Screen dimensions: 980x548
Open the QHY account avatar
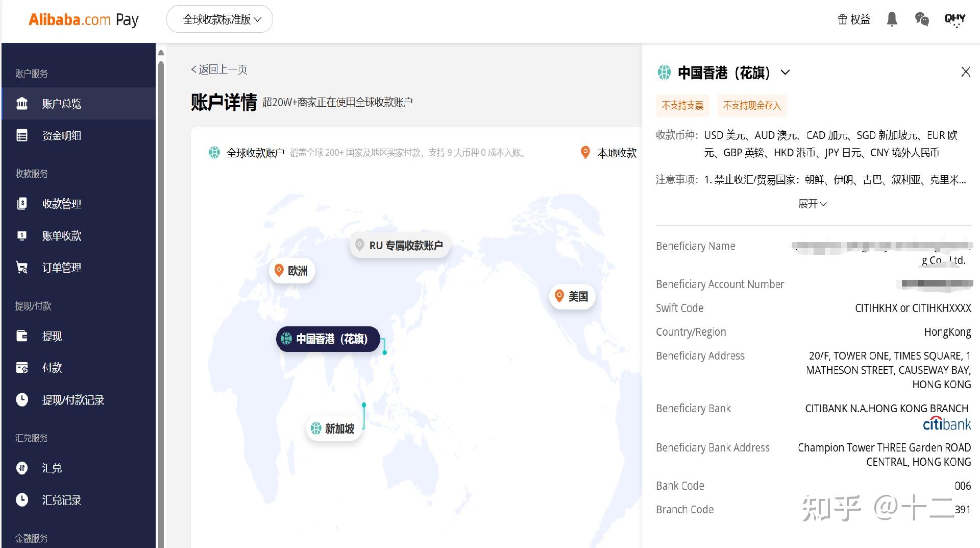click(x=954, y=19)
